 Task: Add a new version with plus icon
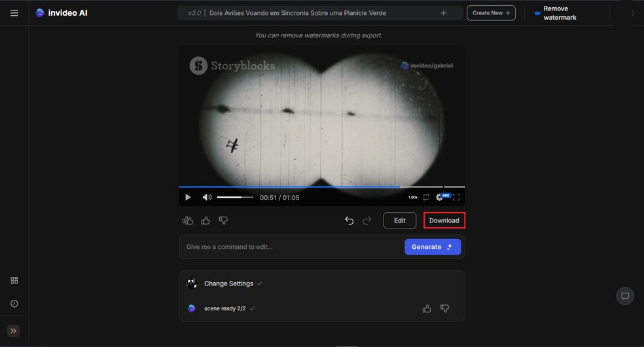[x=444, y=13]
